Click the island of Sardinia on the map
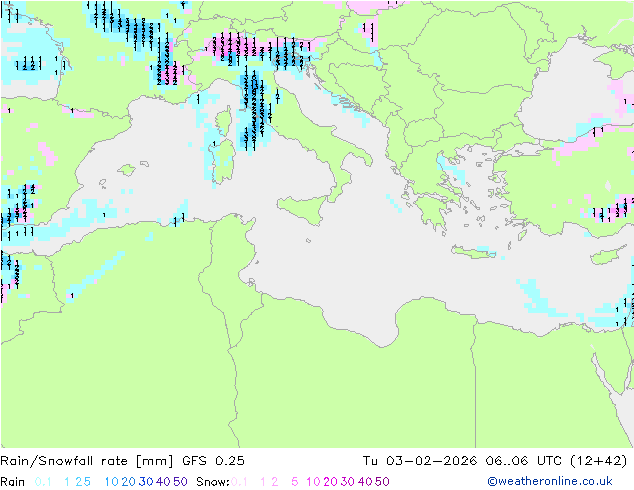634x490 pixels. point(222,162)
